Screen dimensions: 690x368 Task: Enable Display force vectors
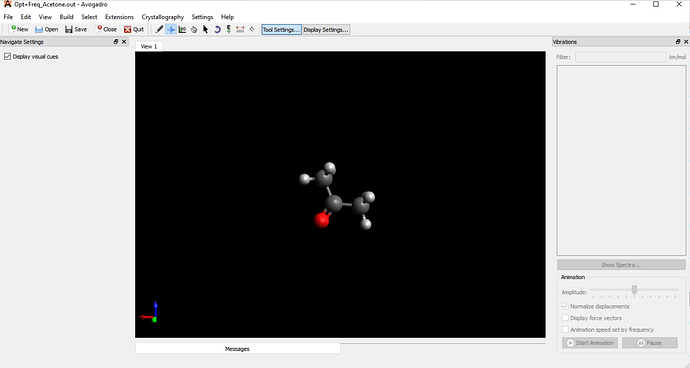[x=565, y=318]
